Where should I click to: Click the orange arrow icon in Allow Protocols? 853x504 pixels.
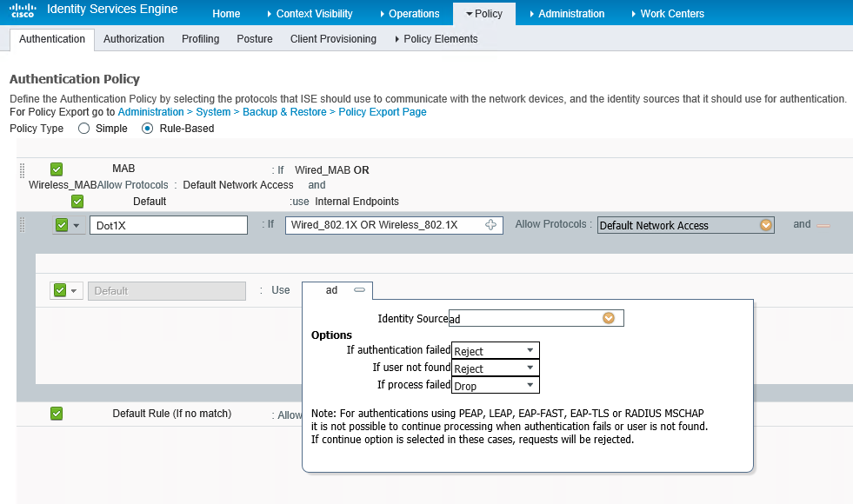coord(766,225)
